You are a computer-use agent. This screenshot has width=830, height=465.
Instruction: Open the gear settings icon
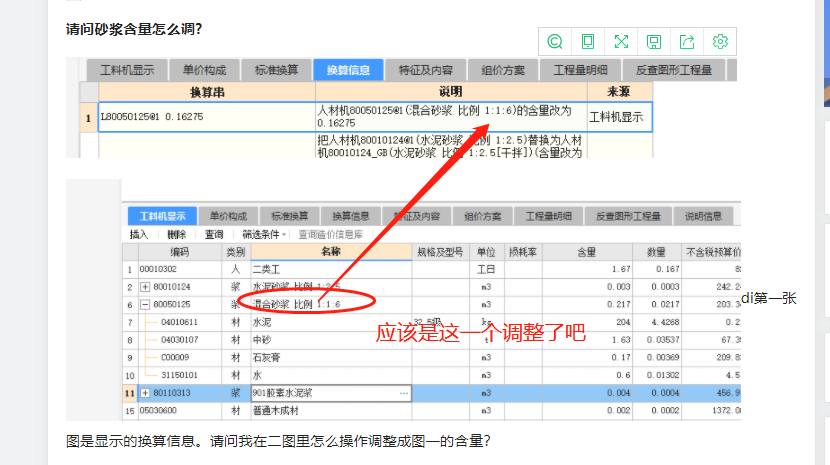click(x=720, y=41)
